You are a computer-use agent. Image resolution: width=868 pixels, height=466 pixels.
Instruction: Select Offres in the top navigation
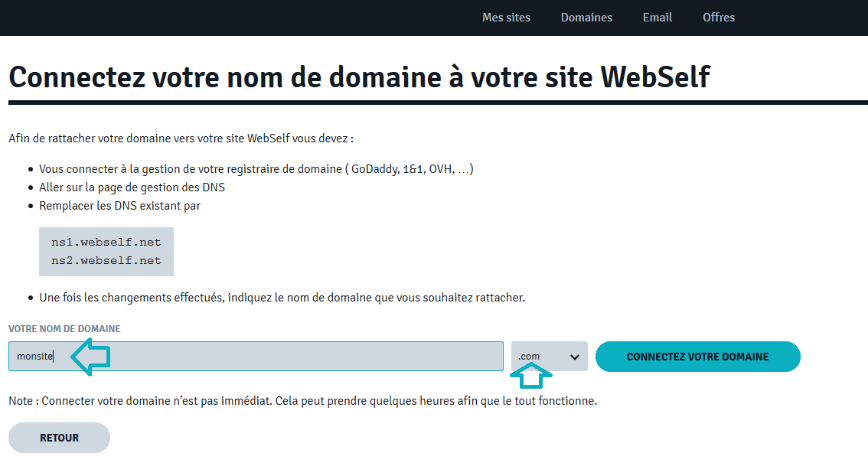[x=719, y=18]
